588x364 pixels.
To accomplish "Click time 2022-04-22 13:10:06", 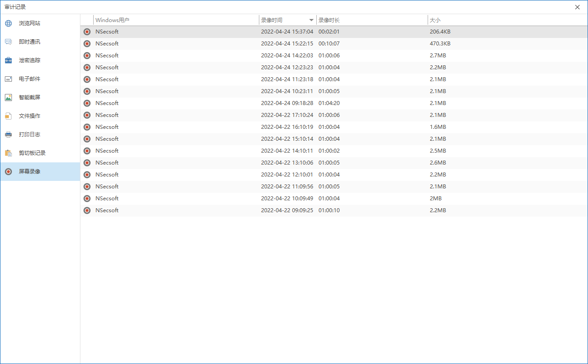I will tap(287, 163).
